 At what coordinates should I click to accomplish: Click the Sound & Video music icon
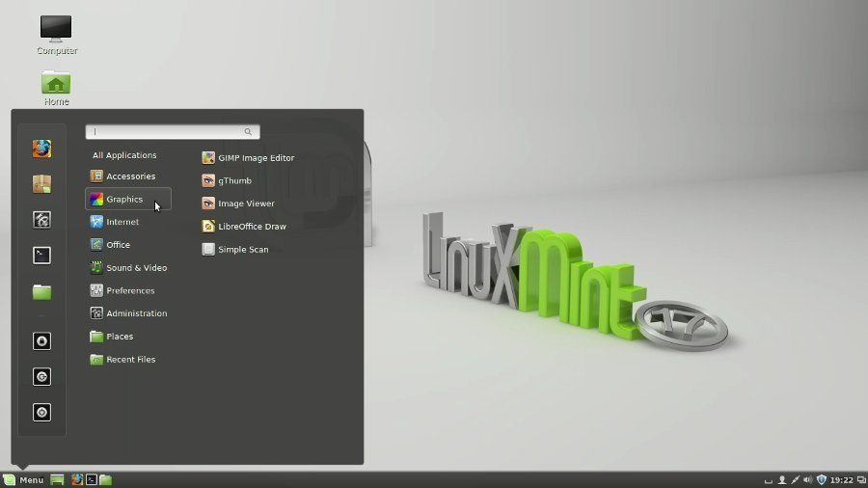96,268
